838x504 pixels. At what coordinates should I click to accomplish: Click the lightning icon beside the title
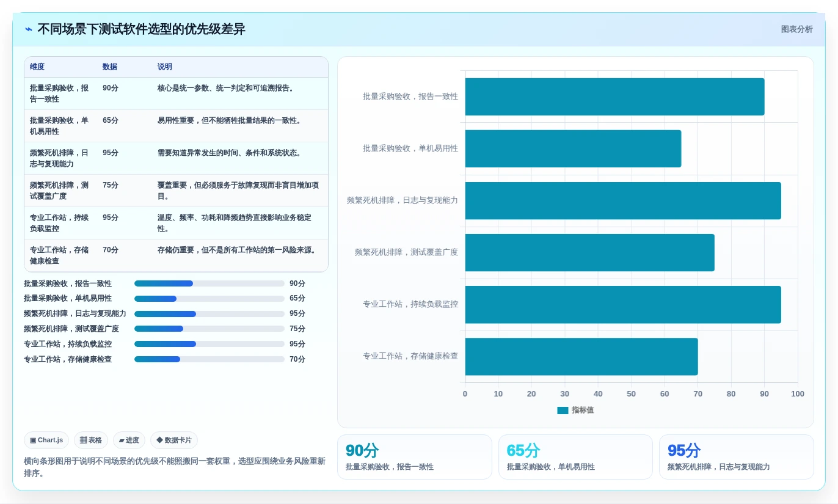(29, 29)
